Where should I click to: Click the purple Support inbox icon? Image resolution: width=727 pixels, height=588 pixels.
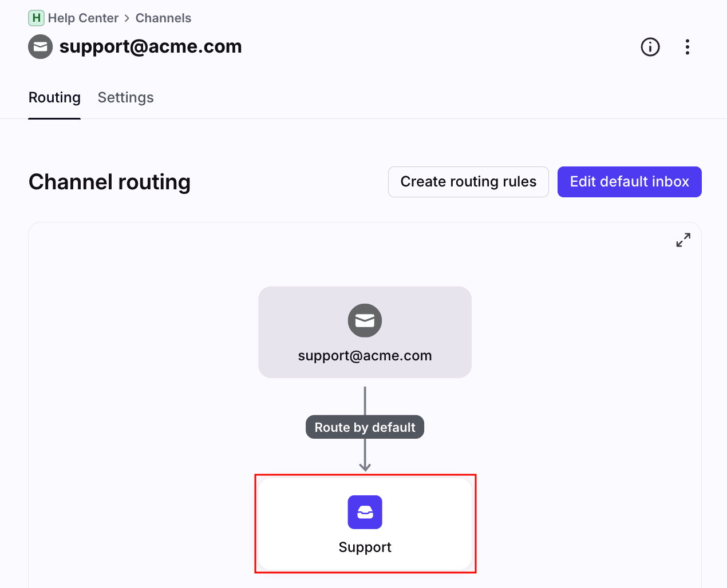(x=365, y=512)
